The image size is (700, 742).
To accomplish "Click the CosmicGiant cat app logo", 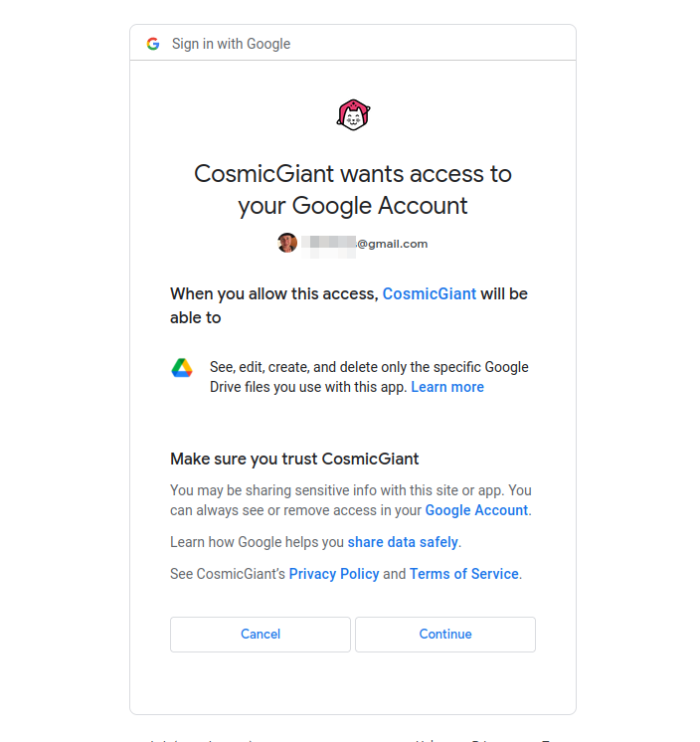I will (353, 115).
